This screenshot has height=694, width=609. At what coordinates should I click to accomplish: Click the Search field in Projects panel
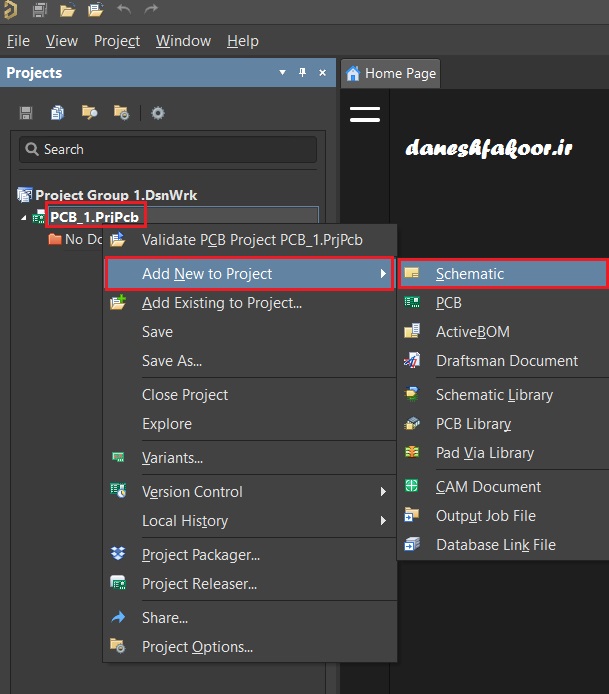click(168, 149)
